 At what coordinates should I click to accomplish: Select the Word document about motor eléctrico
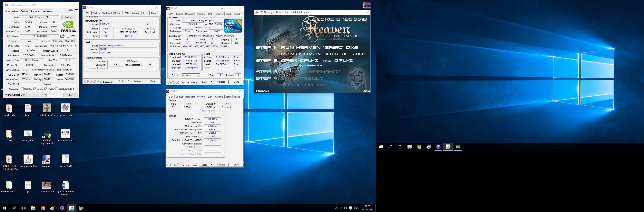[x=65, y=185]
